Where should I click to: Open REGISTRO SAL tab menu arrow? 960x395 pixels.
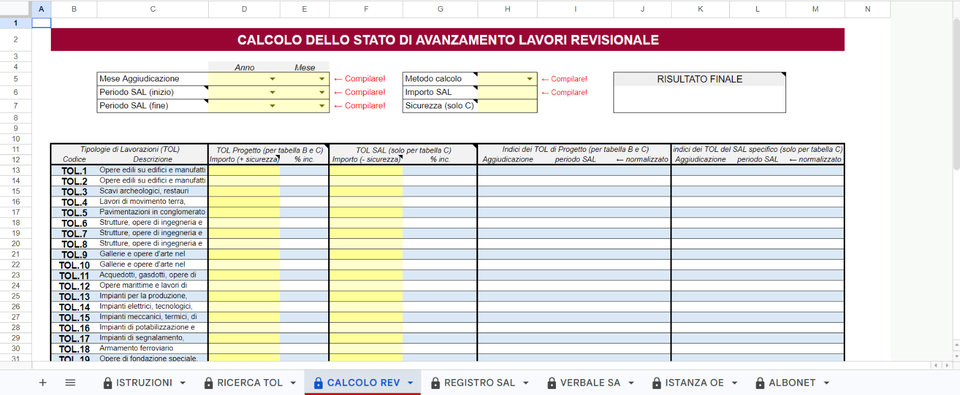coord(525,383)
